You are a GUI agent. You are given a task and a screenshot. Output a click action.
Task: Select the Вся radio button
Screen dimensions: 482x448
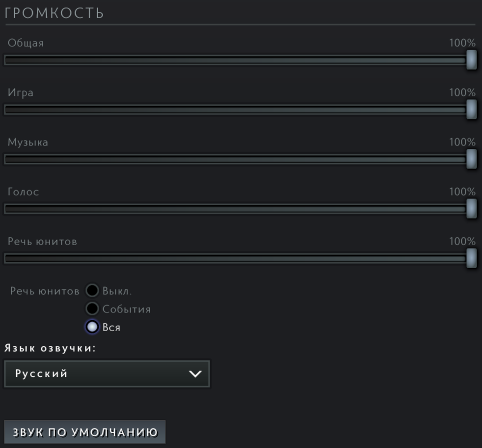pos(92,327)
